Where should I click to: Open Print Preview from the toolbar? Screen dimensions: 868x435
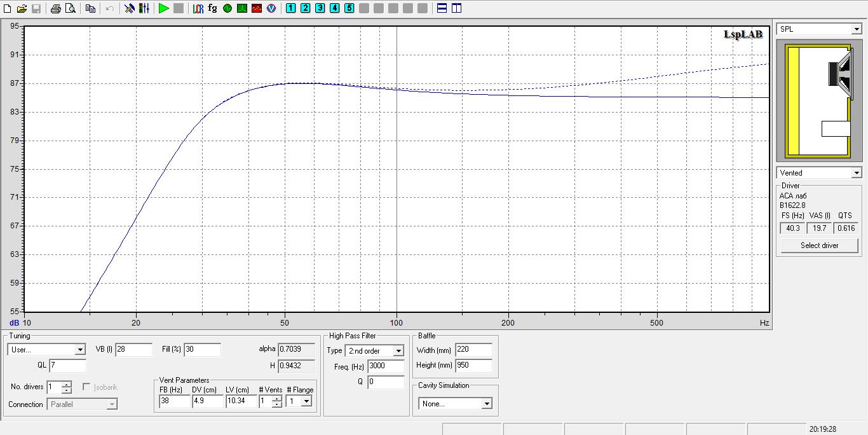(x=70, y=8)
